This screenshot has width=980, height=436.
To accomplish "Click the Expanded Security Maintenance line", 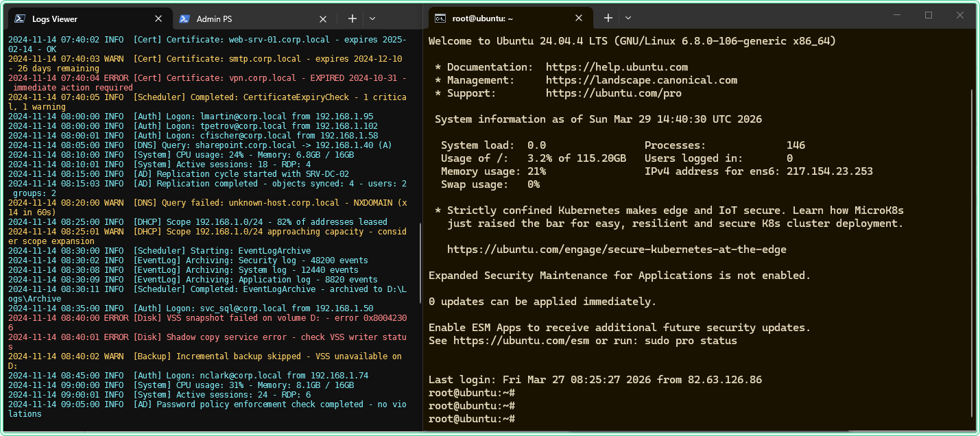I will 620,276.
